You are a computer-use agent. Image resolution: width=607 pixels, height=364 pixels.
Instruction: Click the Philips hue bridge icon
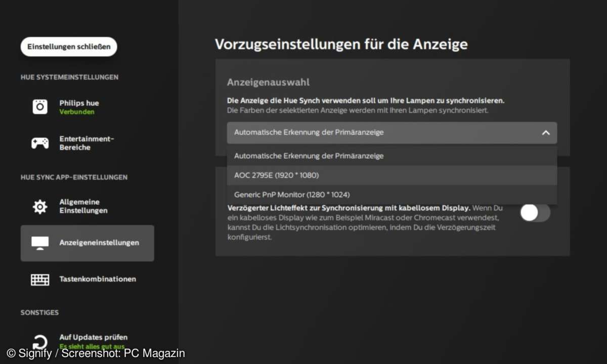pyautogui.click(x=40, y=107)
